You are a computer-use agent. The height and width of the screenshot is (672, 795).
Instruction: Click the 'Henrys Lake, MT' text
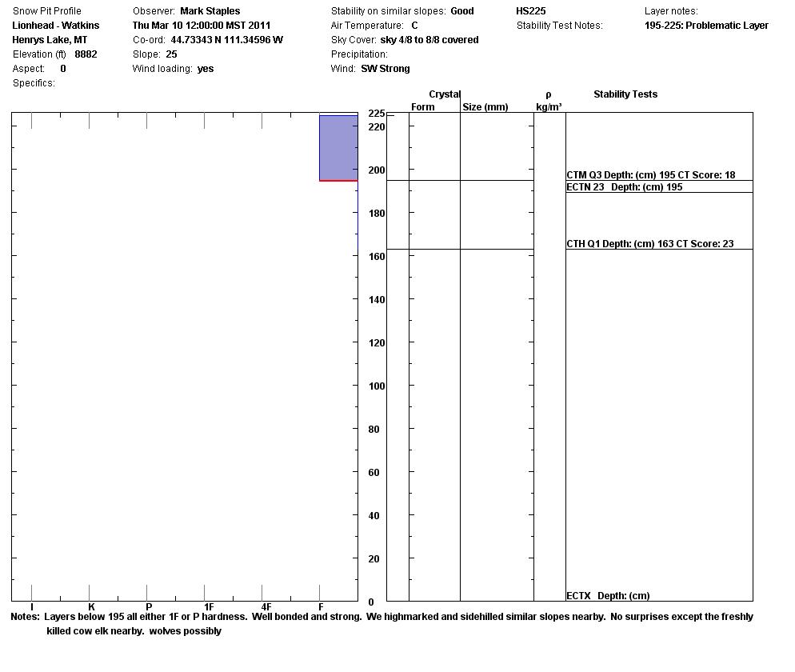coord(50,39)
